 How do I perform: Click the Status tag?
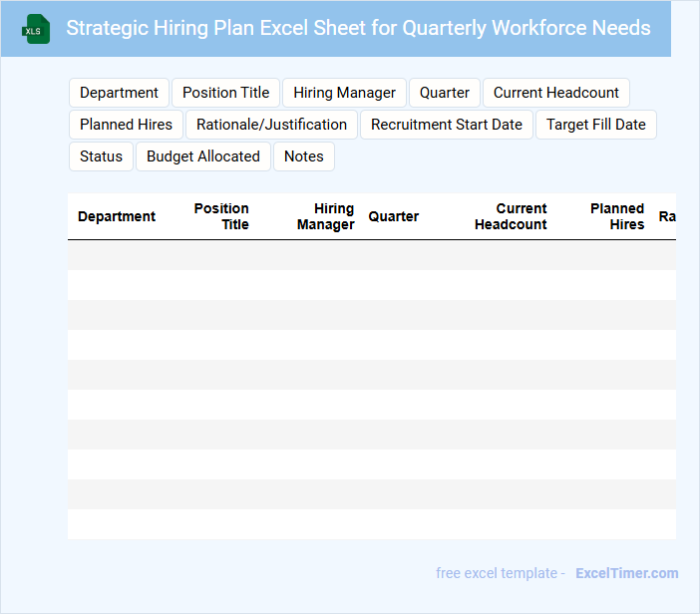(101, 156)
